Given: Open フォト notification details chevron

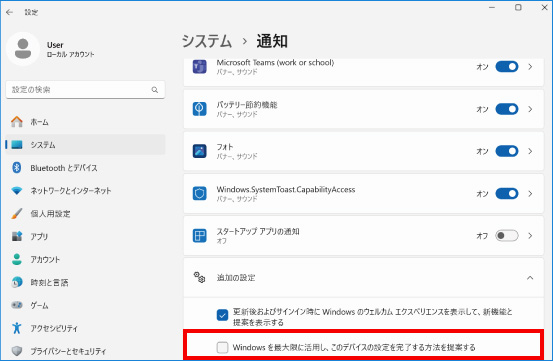Looking at the screenshot, I should click(x=530, y=151).
